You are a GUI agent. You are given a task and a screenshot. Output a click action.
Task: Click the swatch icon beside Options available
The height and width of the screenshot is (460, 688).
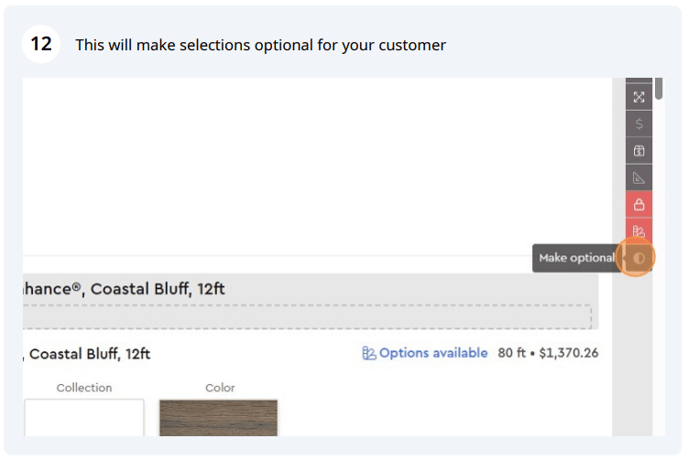(369, 353)
